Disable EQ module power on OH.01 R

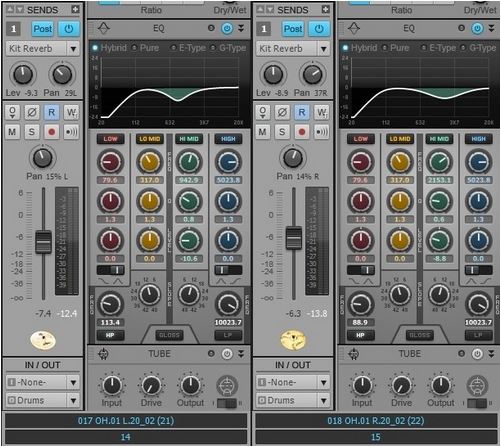tap(478, 28)
